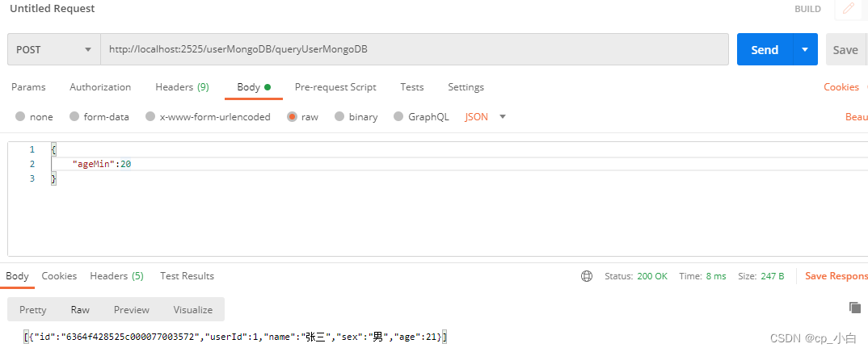Click the Untitled Request title
The image size is (868, 352).
pos(52,9)
